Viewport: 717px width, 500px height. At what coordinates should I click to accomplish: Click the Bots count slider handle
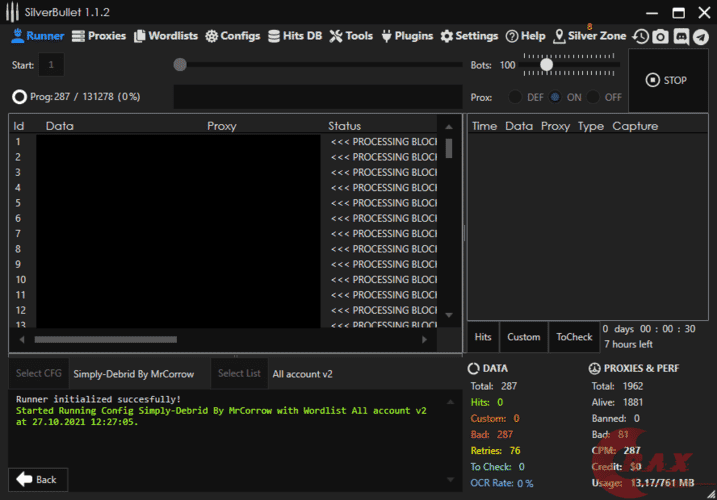click(x=546, y=65)
